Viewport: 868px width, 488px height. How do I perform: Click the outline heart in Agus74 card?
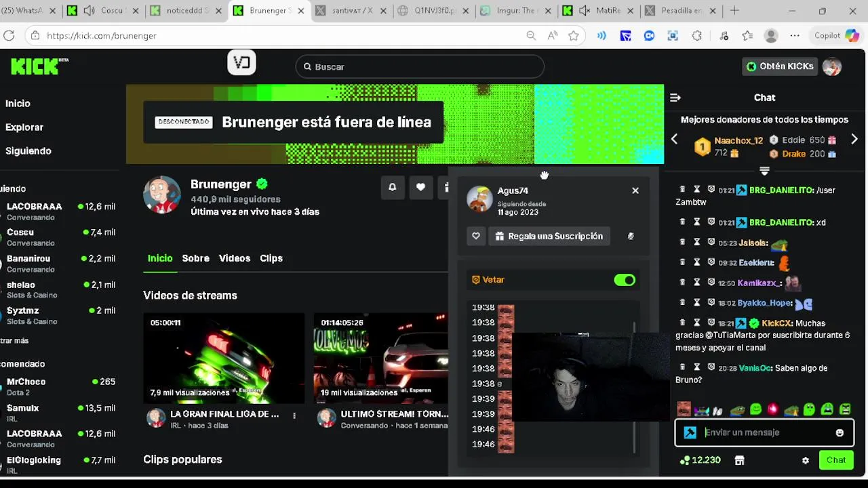[476, 236]
